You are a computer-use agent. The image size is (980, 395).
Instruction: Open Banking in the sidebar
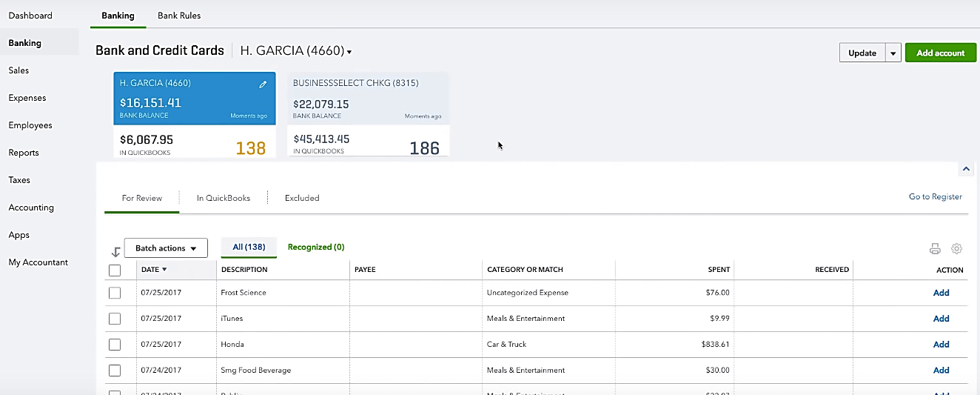[25, 43]
